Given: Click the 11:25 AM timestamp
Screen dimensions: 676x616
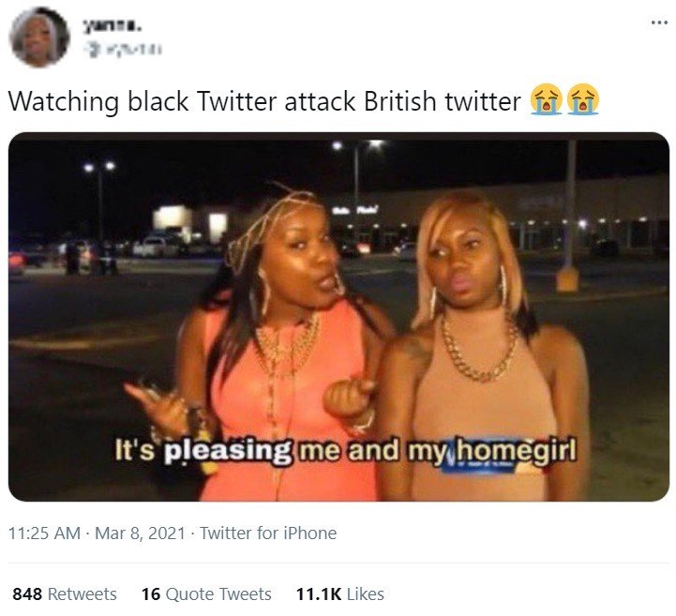Looking at the screenshot, I should click(44, 533).
